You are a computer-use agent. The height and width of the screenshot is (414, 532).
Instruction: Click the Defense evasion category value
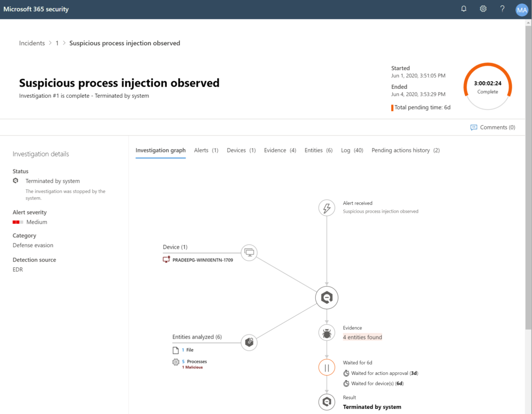pyautogui.click(x=33, y=245)
